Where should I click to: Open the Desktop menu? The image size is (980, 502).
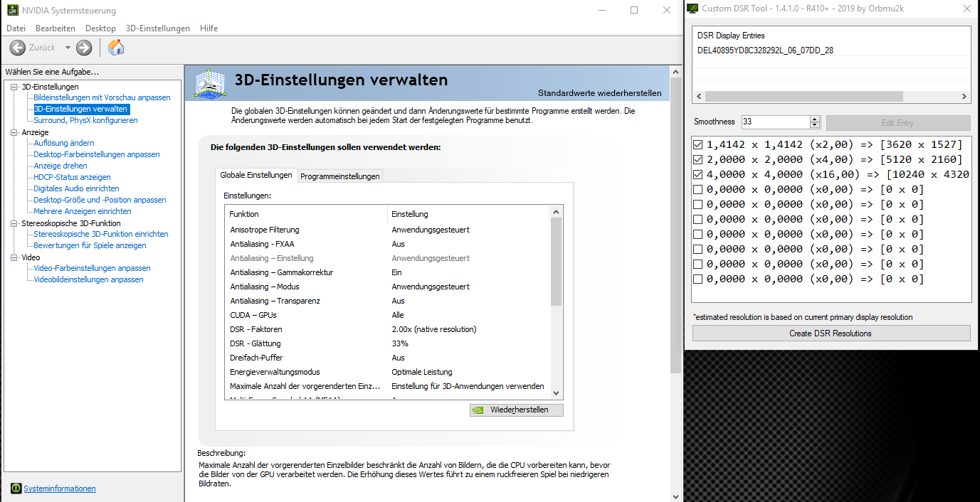100,28
